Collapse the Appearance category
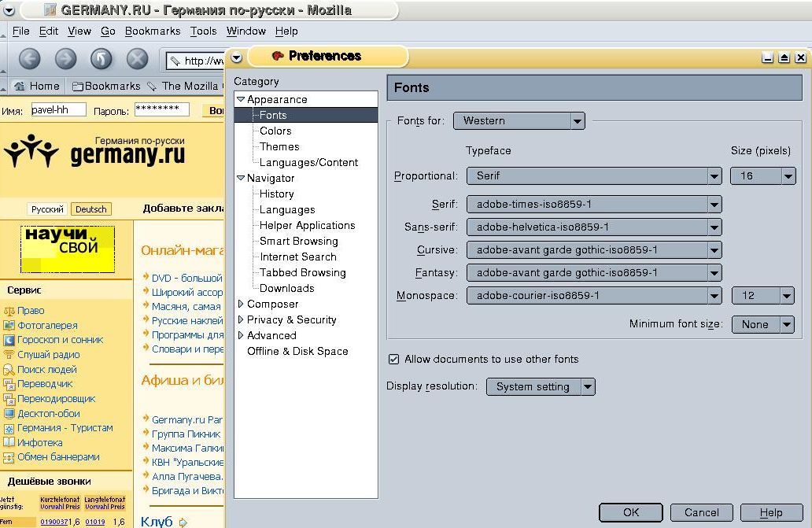Screen dimensions: 812x528 click(240, 99)
